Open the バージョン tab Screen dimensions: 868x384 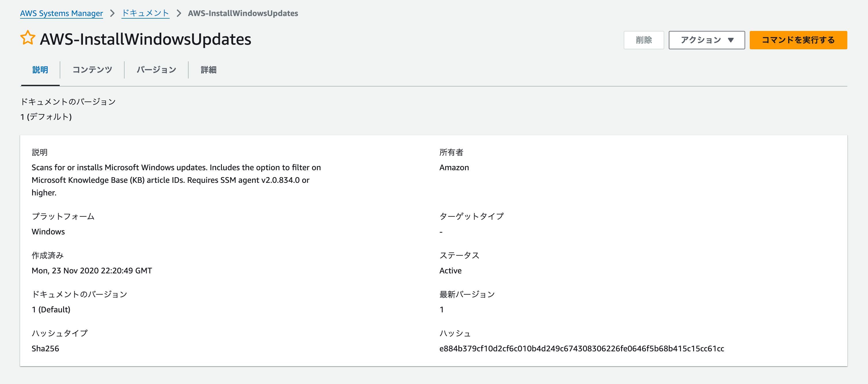point(156,70)
